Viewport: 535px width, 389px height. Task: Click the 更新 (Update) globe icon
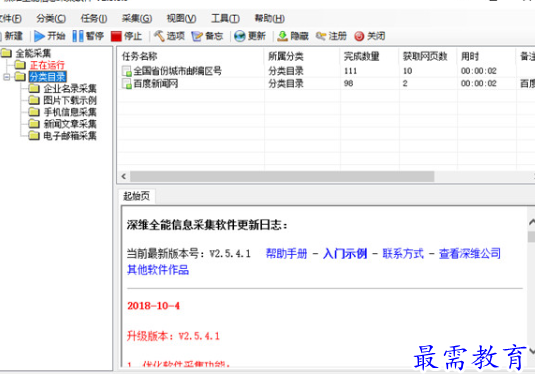tap(240, 36)
